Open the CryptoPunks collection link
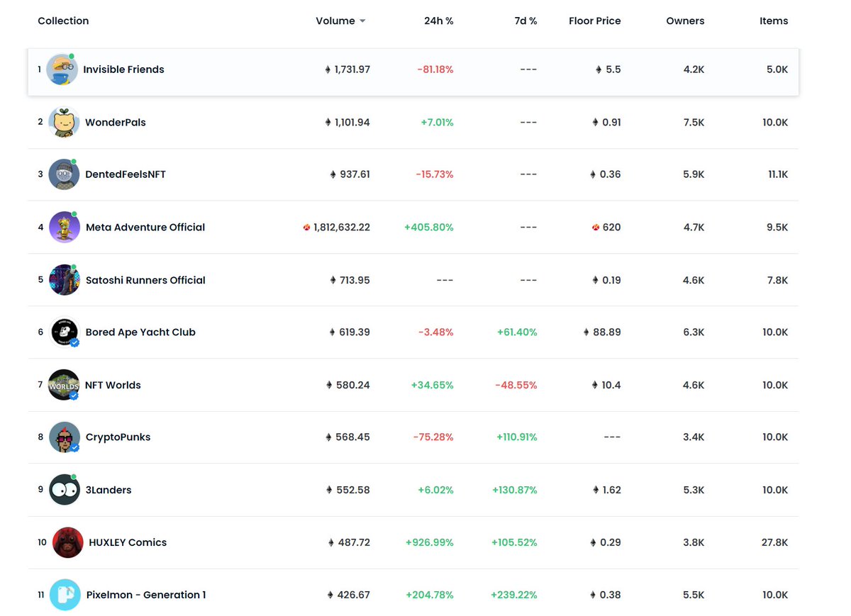 118,437
